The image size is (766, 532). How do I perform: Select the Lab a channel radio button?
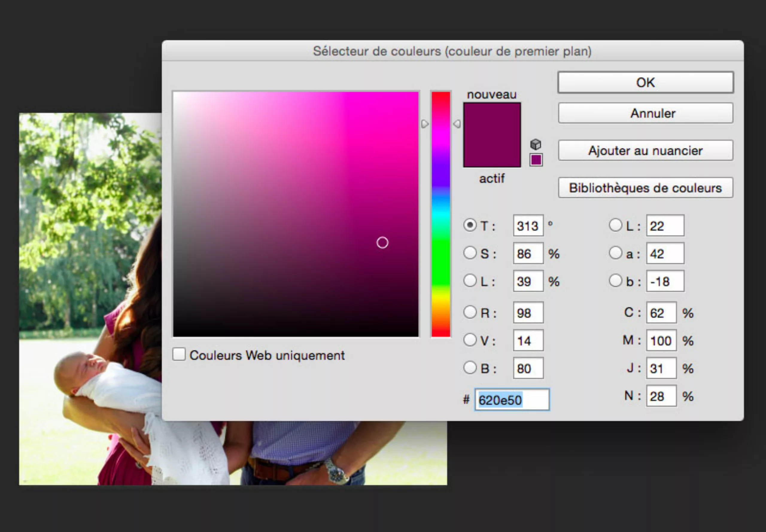click(x=615, y=253)
